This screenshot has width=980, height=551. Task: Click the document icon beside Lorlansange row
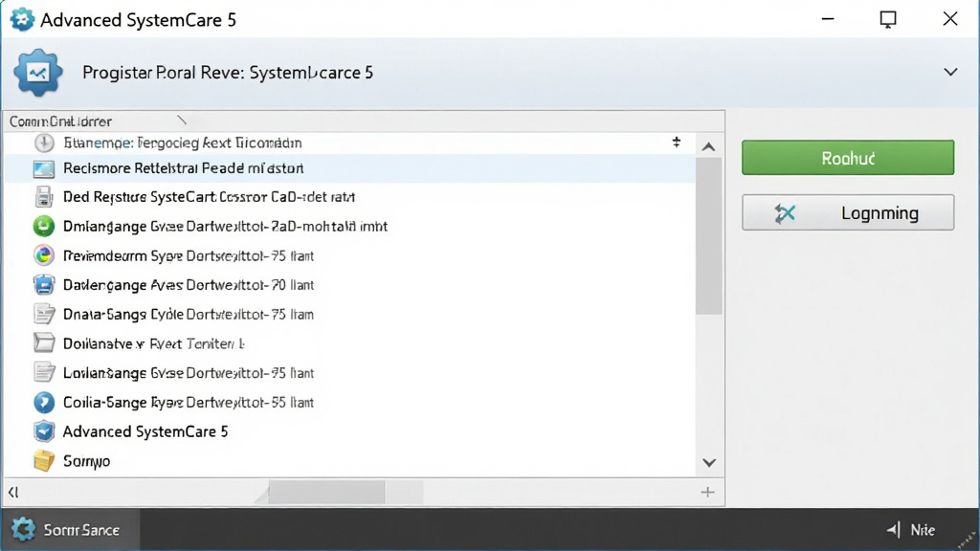(x=44, y=372)
